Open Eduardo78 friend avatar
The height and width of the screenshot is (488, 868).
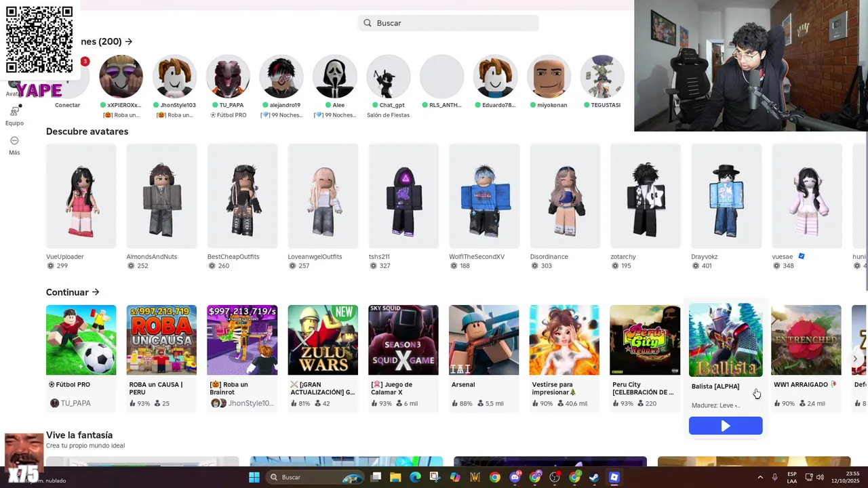click(495, 77)
